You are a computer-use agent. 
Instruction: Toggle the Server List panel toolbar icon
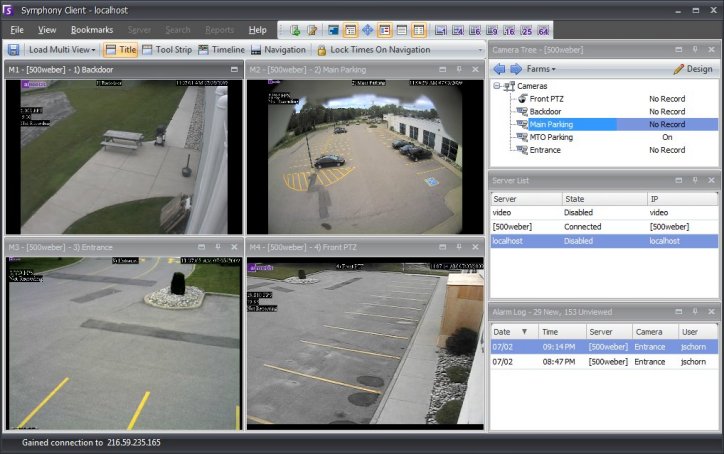(x=385, y=30)
